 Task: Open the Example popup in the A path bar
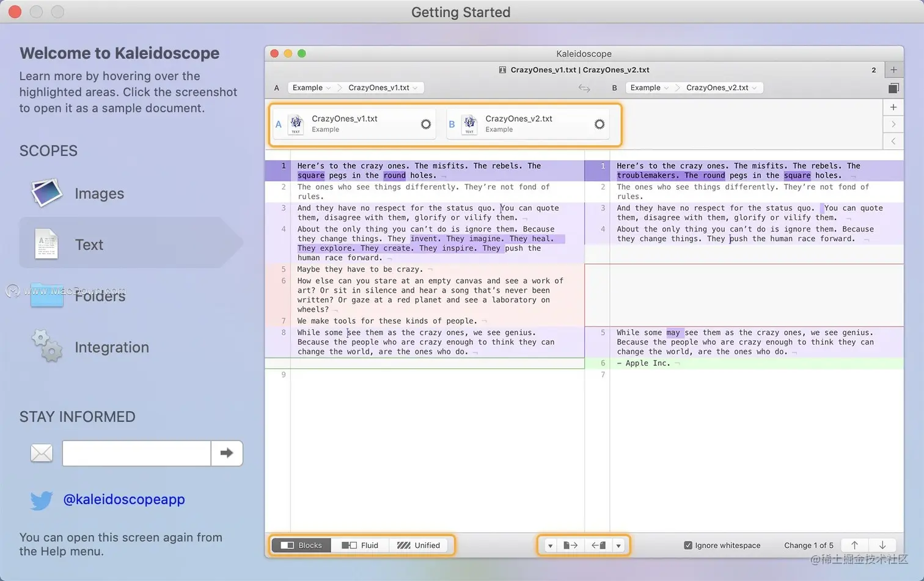[312, 88]
